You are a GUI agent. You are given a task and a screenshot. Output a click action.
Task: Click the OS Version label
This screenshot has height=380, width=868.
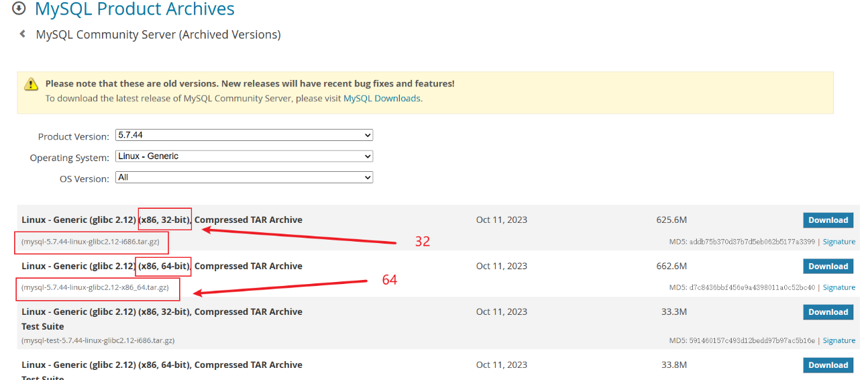coord(85,179)
